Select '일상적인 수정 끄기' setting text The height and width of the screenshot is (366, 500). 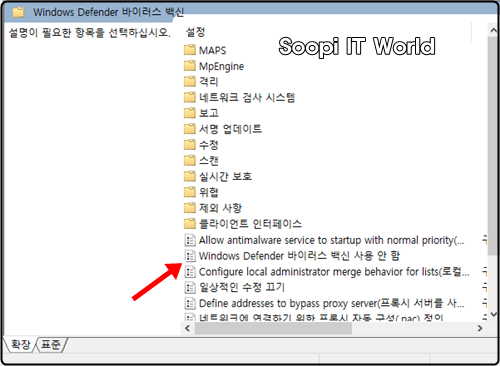242,287
